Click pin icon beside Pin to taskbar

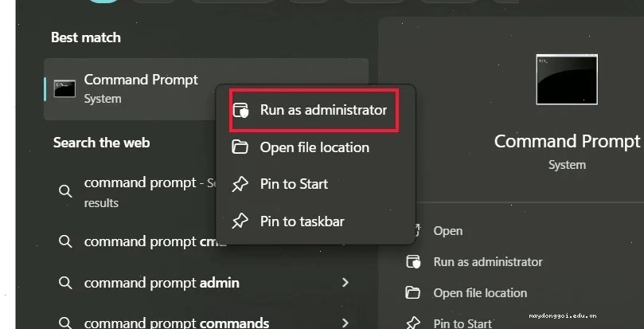pos(240,221)
